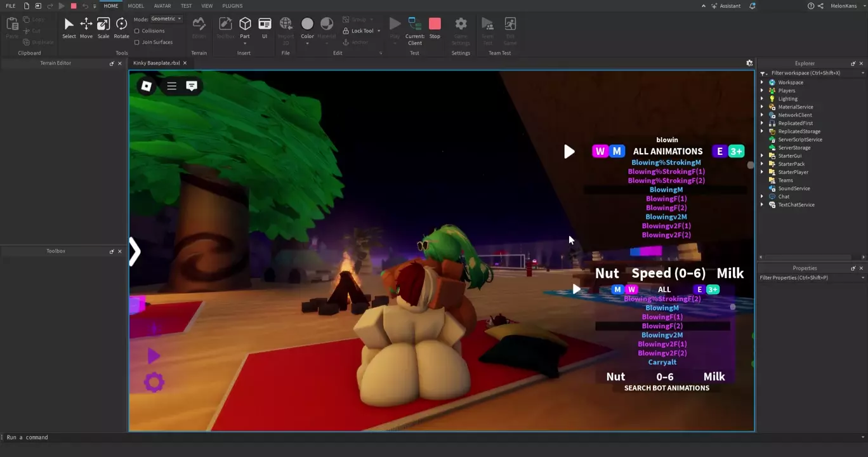Switch to the MODEL ribbon tab
The image size is (868, 457).
[x=136, y=6]
